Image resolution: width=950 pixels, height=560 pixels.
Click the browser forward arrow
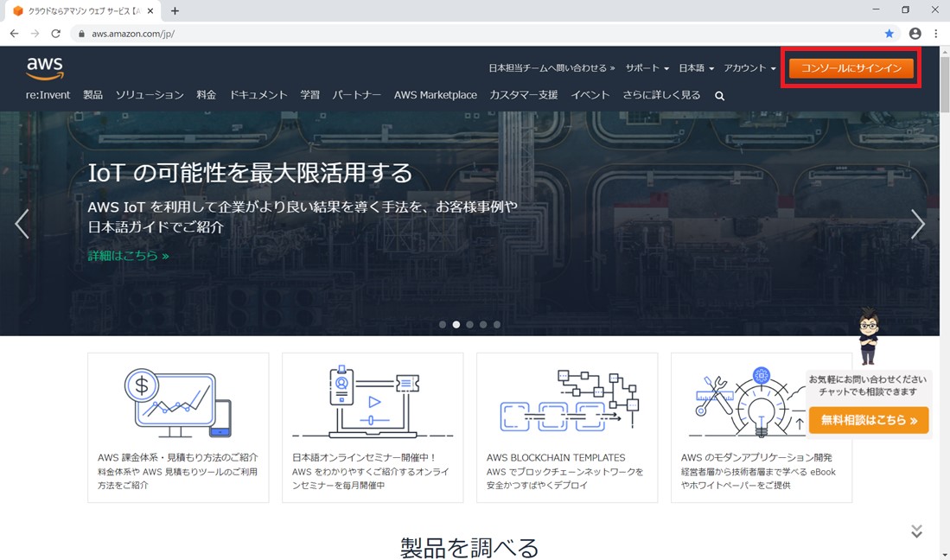click(35, 34)
